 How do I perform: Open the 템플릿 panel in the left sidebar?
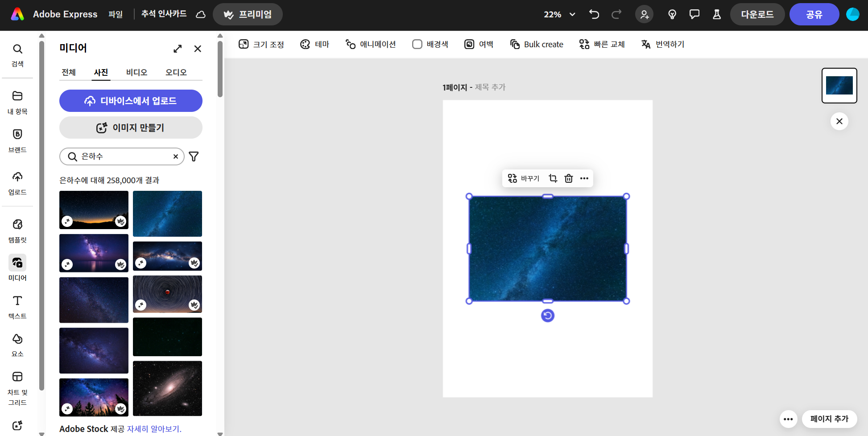(17, 230)
